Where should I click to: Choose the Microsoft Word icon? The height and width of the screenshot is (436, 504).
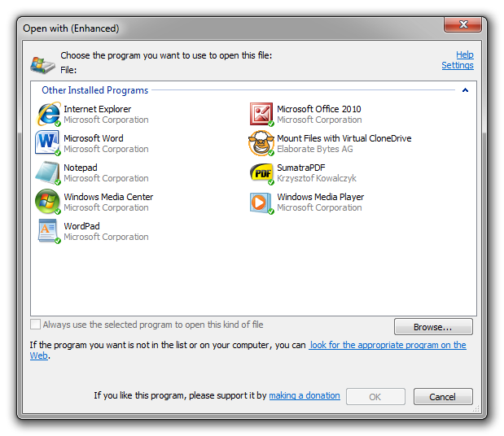(x=47, y=143)
